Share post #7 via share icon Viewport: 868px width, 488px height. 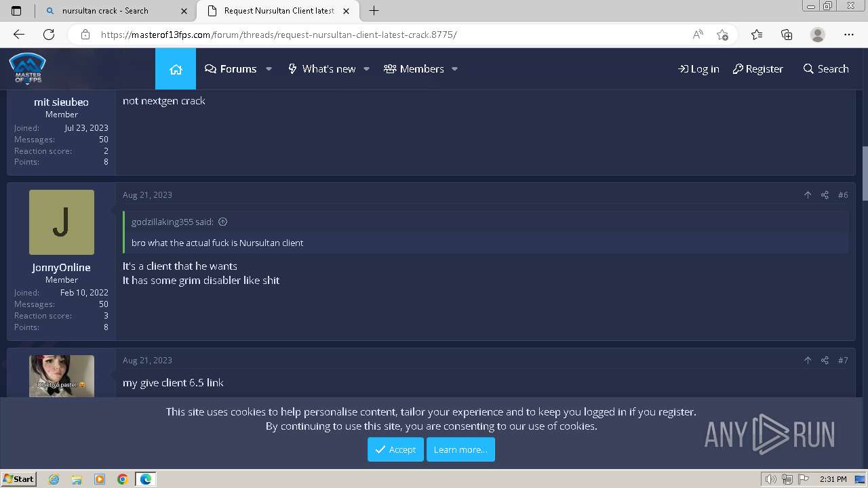[825, 361]
